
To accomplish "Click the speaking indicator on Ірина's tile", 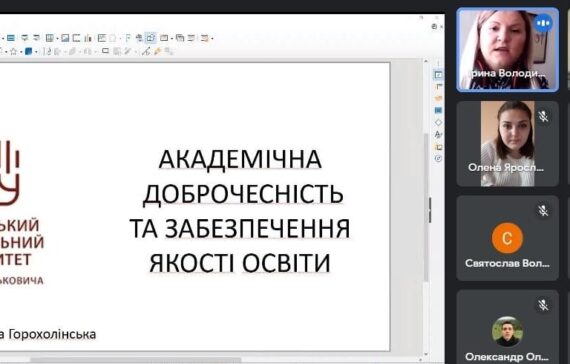I will point(543,23).
